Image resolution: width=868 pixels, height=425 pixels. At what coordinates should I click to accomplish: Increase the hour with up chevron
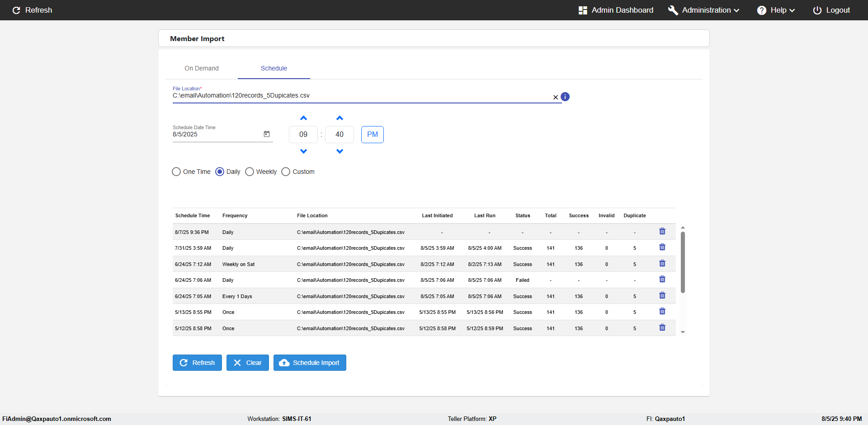[x=303, y=118]
